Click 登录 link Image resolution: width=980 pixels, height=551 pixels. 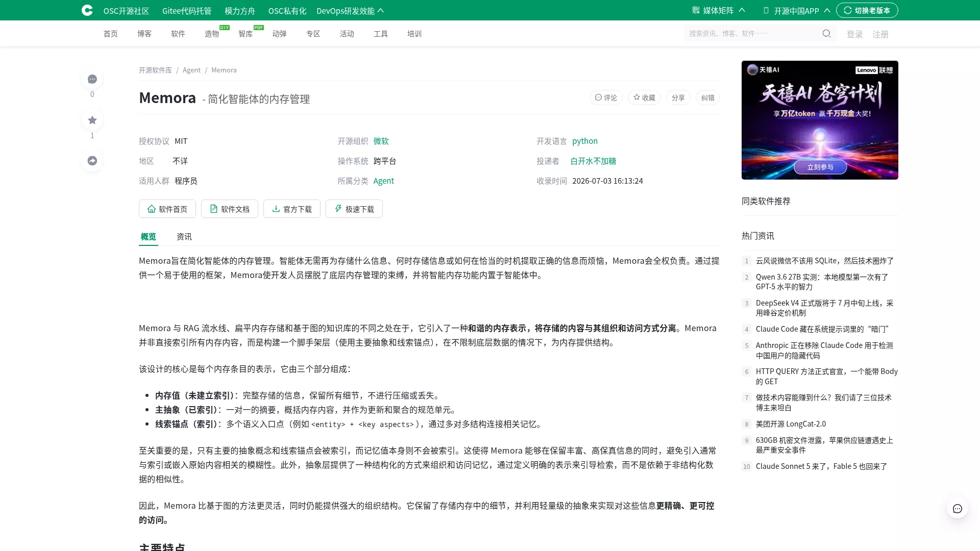854,34
